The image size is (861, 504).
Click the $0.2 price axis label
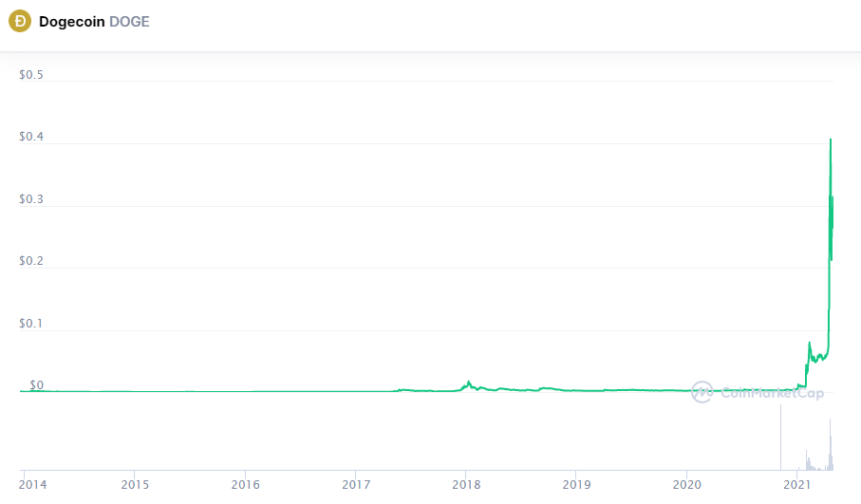tap(31, 262)
